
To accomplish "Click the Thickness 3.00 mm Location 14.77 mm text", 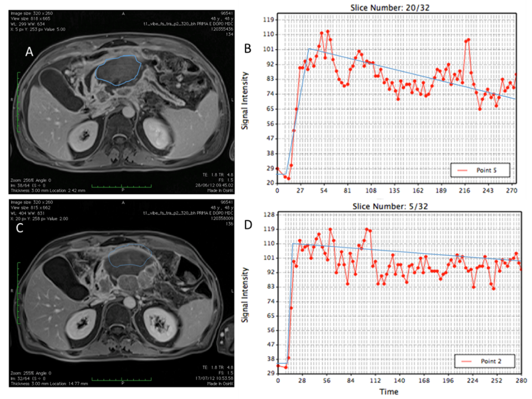I will 49,384.
